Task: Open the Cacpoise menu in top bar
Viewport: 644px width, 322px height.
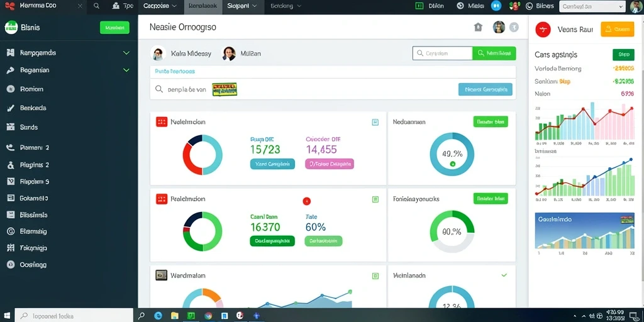Action: coord(160,6)
